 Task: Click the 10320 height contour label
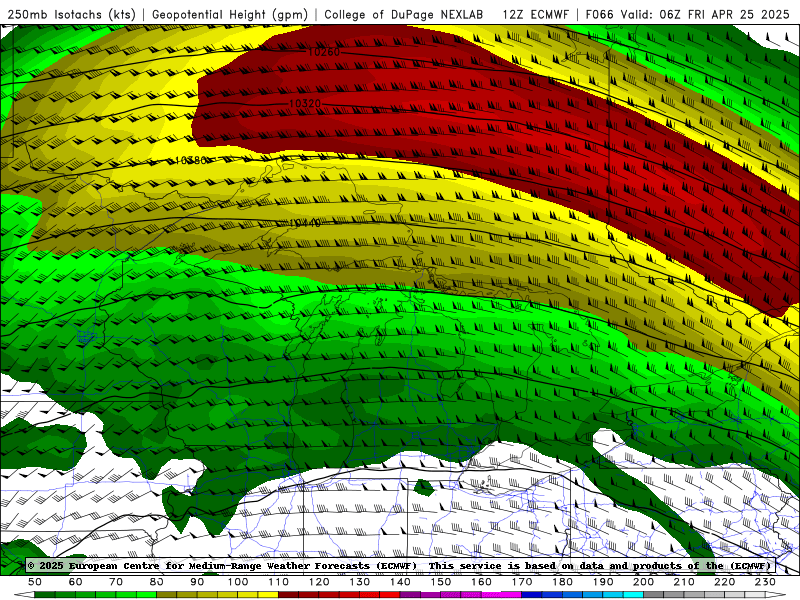pyautogui.click(x=305, y=104)
